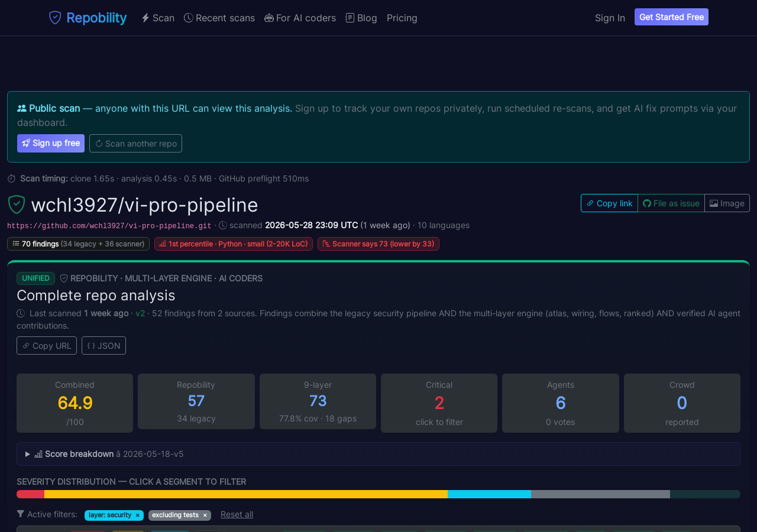The image size is (757, 532).
Task: Open the JSON export button
Action: [103, 345]
